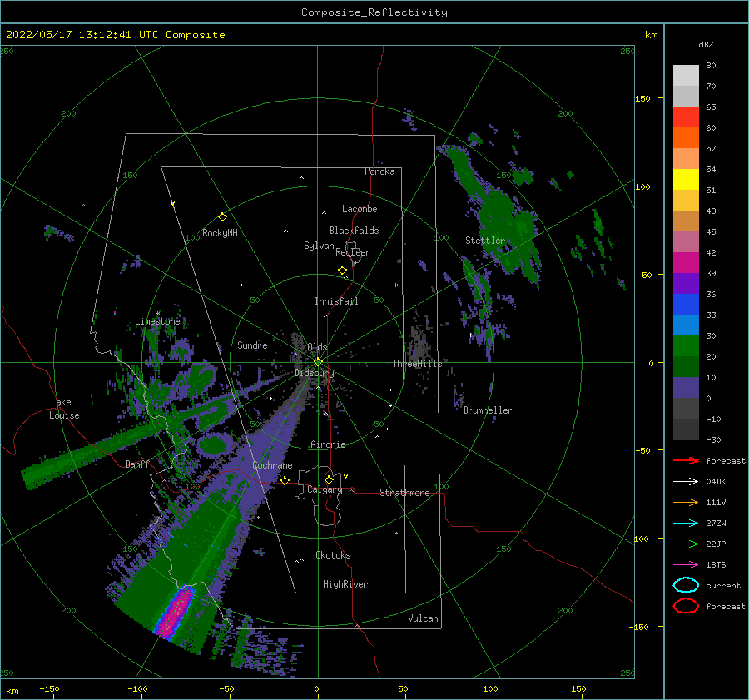Select the purple 10 dBZ swatch

(x=686, y=388)
